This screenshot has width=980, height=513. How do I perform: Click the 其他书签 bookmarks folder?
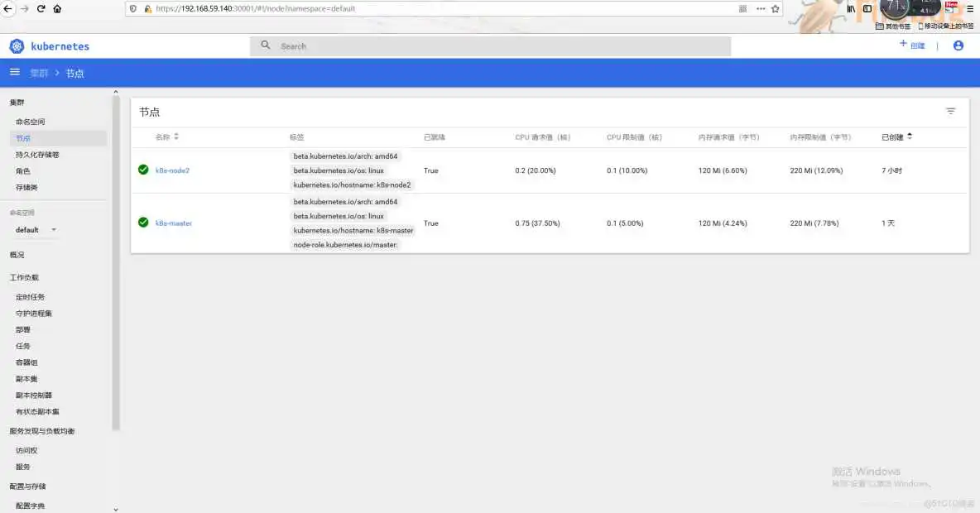(x=893, y=26)
